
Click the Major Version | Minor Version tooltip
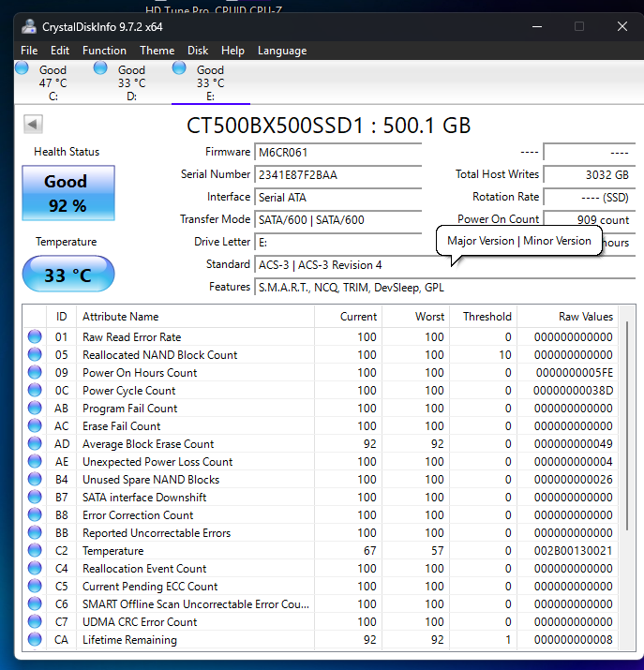coord(518,241)
